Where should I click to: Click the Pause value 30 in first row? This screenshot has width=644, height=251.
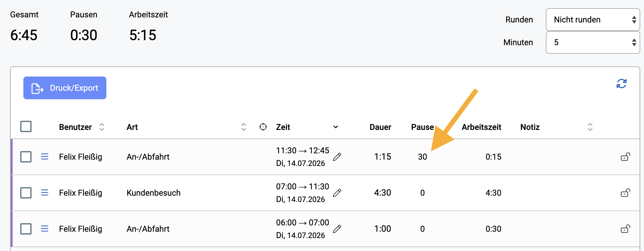pos(422,157)
